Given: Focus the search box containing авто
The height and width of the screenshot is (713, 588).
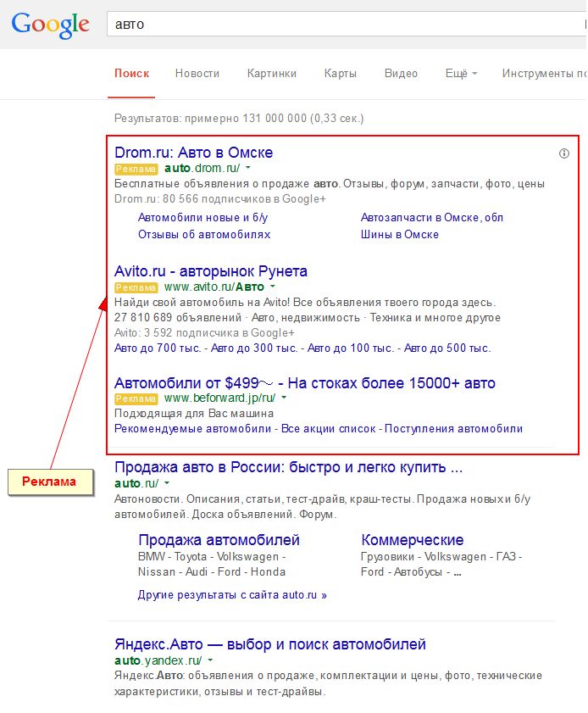Looking at the screenshot, I should click(347, 24).
